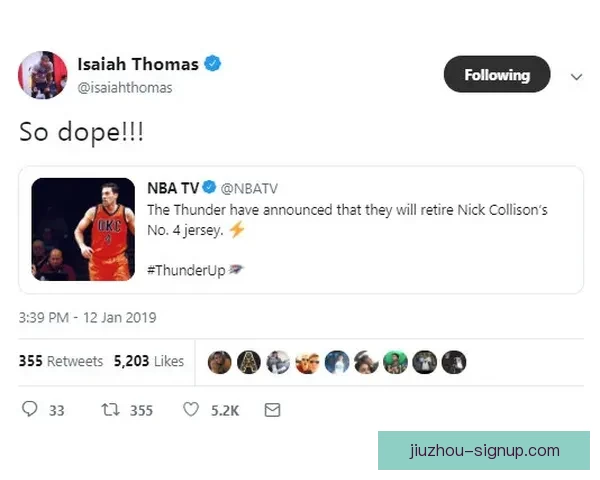Image resolution: width=600 pixels, height=480 pixels.
Task: Open the Isaiah Thomas display name
Action: coord(138,64)
